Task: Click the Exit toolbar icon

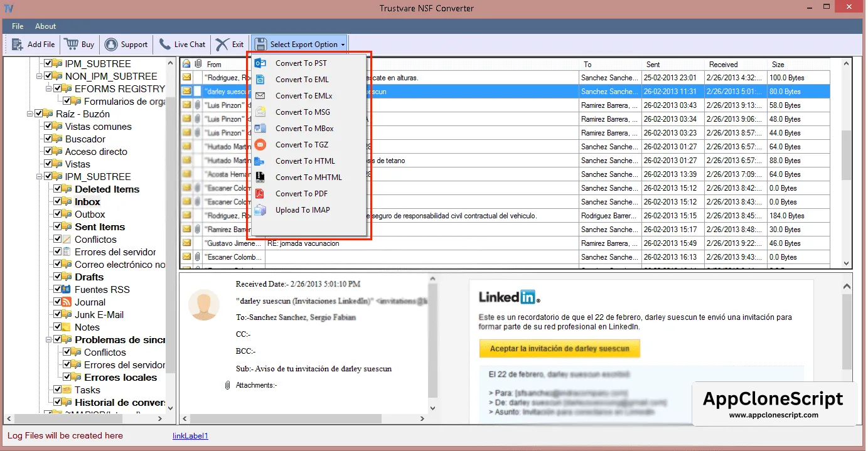Action: [222, 45]
